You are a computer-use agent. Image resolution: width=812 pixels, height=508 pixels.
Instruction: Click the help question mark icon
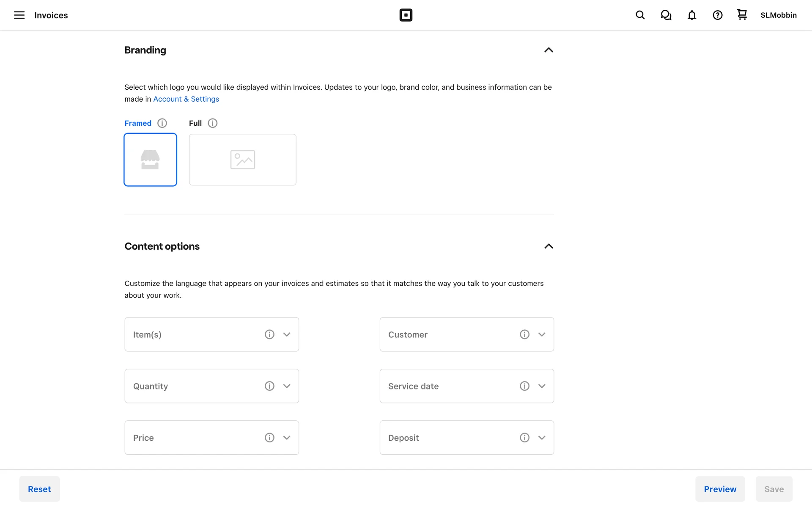pyautogui.click(x=717, y=15)
